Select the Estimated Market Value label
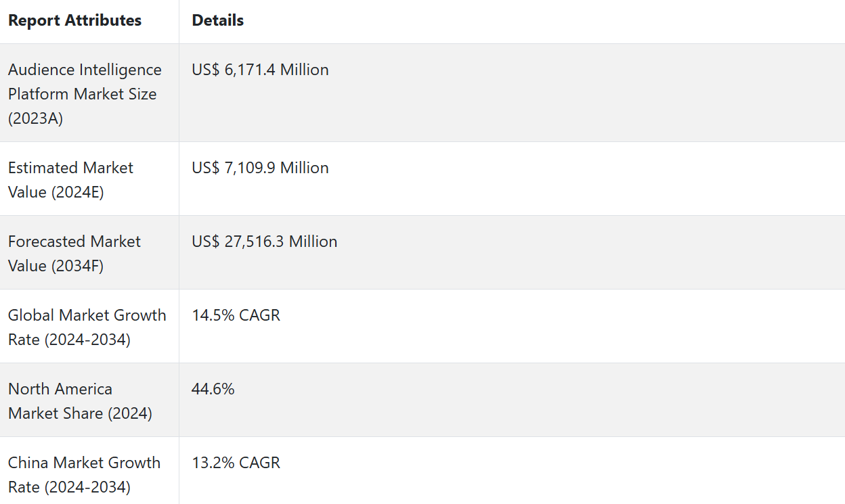Viewport: 845px width, 504px height. [70, 180]
